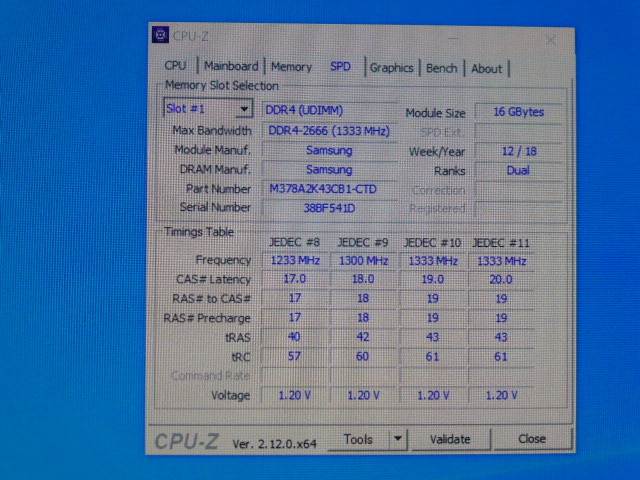Click the Close button
The width and height of the screenshot is (640, 480).
pyautogui.click(x=532, y=439)
